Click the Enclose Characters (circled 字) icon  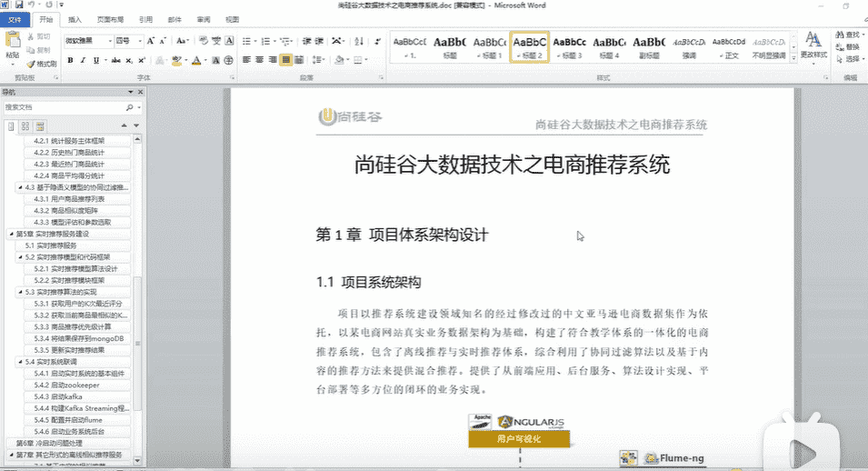pos(229,60)
